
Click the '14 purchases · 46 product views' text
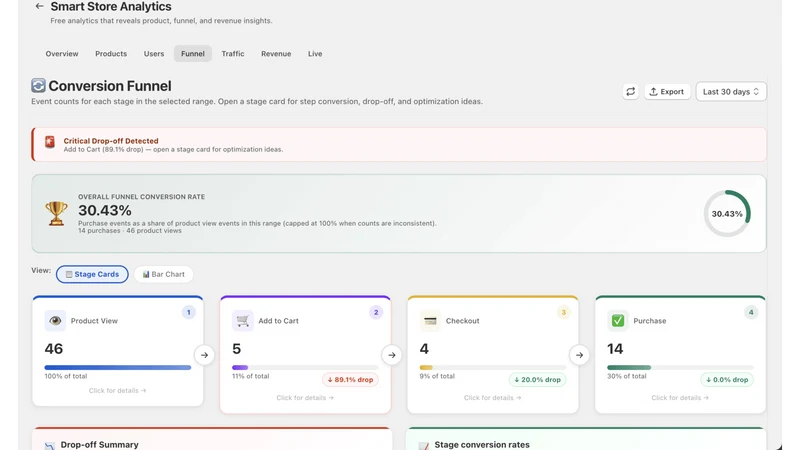click(130, 231)
